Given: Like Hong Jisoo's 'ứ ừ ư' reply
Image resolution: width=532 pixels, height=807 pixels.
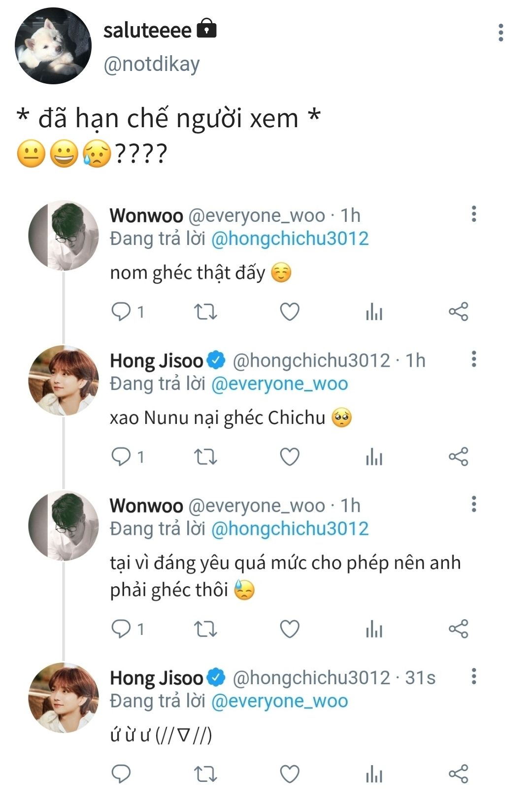Looking at the screenshot, I should coord(290,774).
